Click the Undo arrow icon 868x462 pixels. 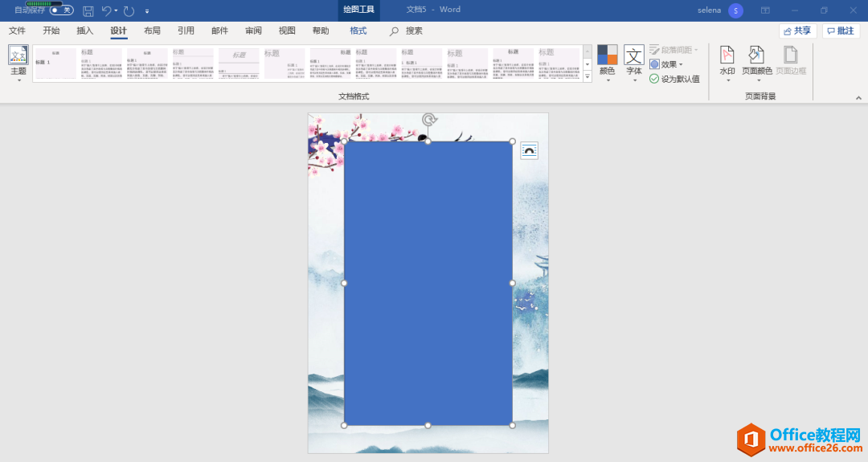pyautogui.click(x=106, y=10)
